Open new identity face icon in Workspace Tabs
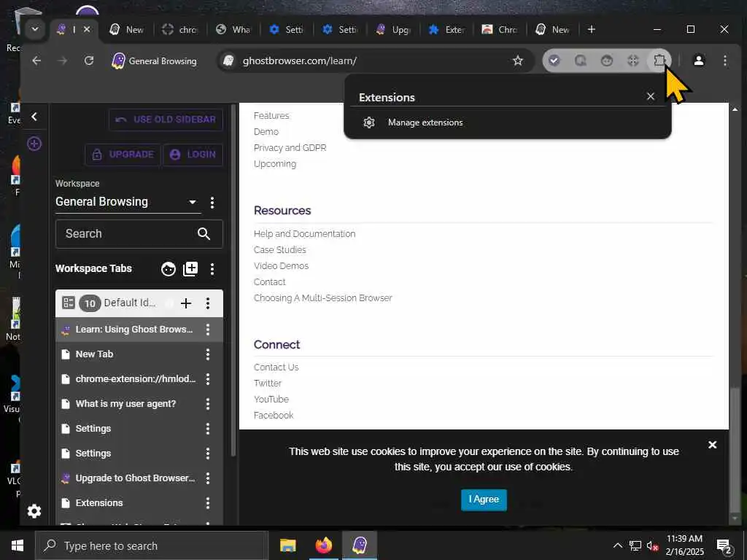 [169, 269]
